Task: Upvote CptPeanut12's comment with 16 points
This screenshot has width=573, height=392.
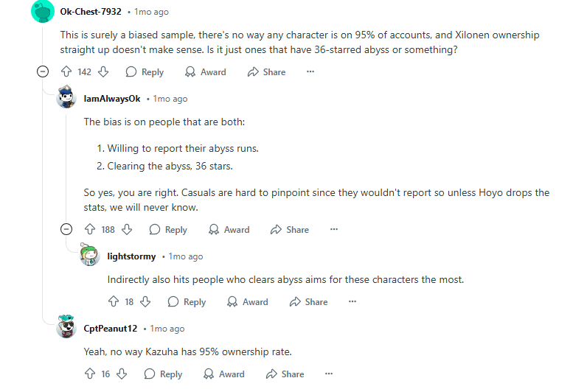Action: [x=89, y=374]
